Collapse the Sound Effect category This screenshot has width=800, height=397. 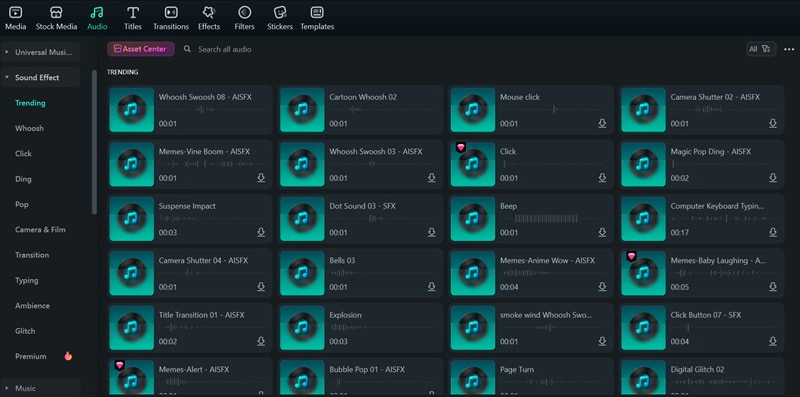[x=40, y=78]
